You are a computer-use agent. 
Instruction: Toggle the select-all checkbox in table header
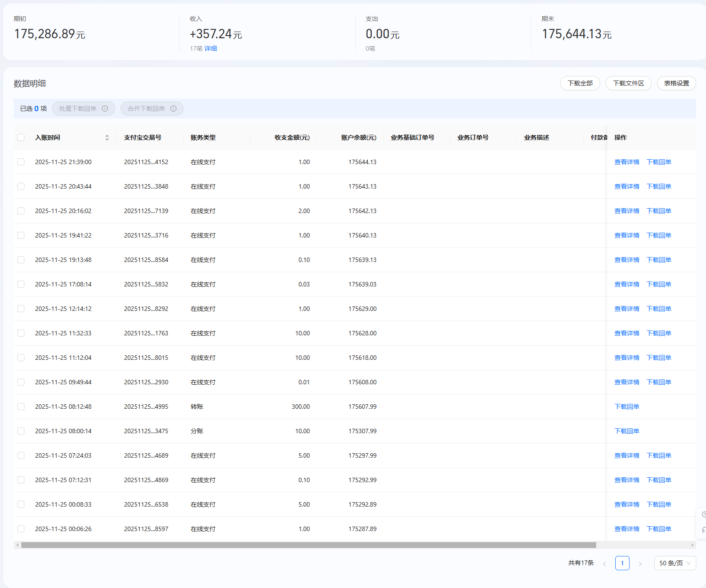[x=21, y=137]
